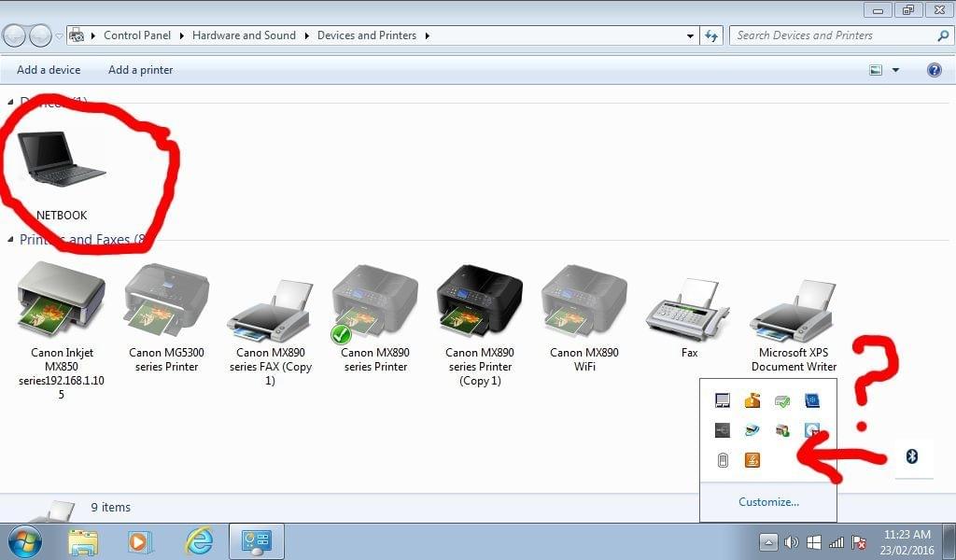Open the network signal tray icon
This screenshot has height=560, width=956.
click(836, 542)
